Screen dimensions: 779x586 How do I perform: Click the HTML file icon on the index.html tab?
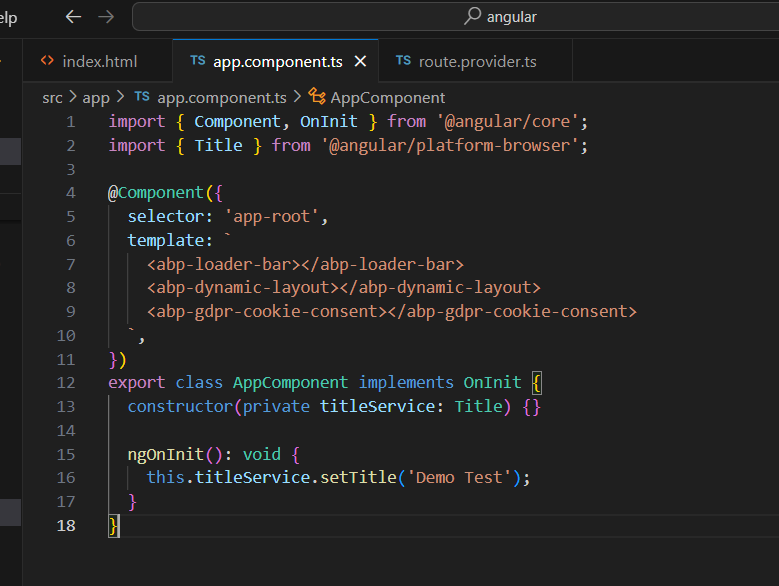pyautogui.click(x=47, y=61)
